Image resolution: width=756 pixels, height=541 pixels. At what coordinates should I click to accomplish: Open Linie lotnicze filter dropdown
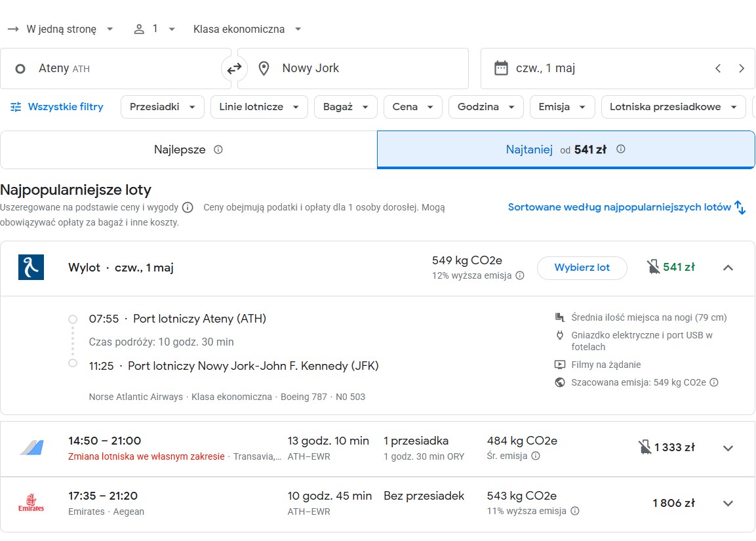[259, 106]
